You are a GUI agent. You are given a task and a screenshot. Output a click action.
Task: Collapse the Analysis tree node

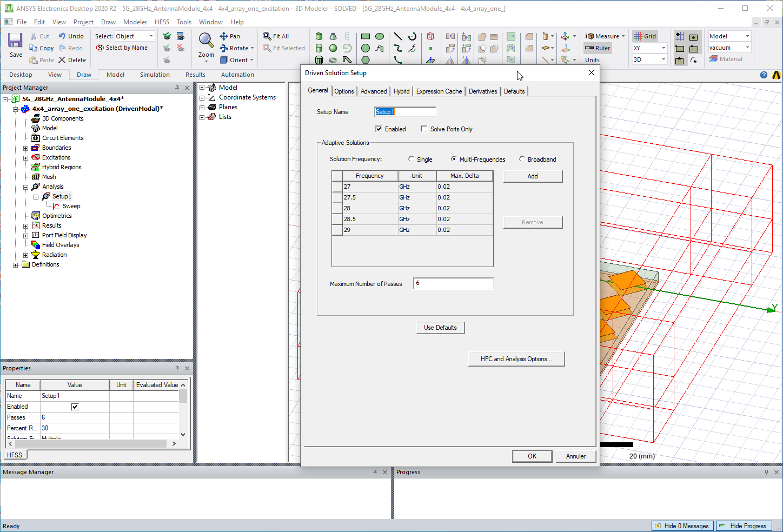[25, 187]
